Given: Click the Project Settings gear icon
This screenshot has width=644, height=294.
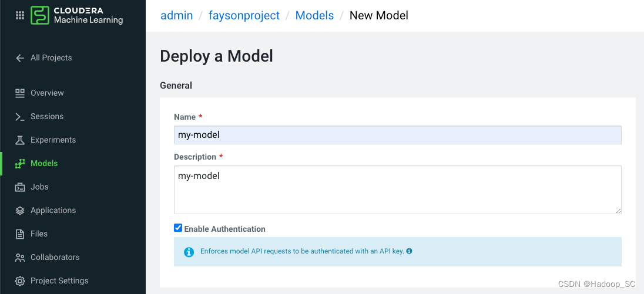Looking at the screenshot, I should click(20, 281).
